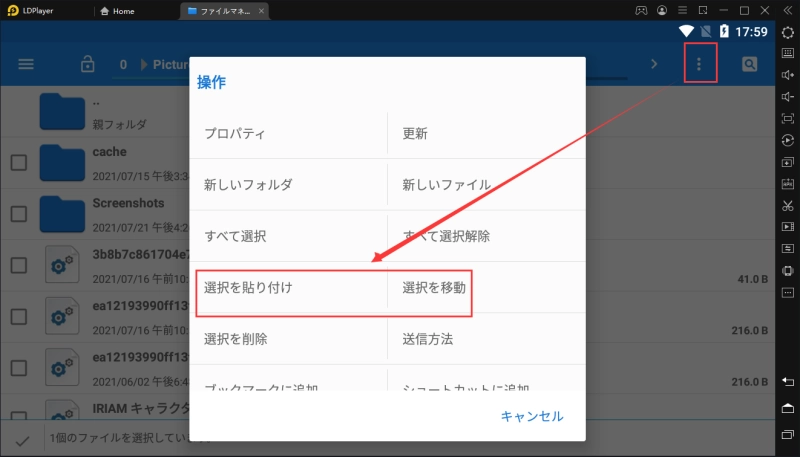Click the Android recent apps button
This screenshot has height=457, width=800.
(x=788, y=435)
